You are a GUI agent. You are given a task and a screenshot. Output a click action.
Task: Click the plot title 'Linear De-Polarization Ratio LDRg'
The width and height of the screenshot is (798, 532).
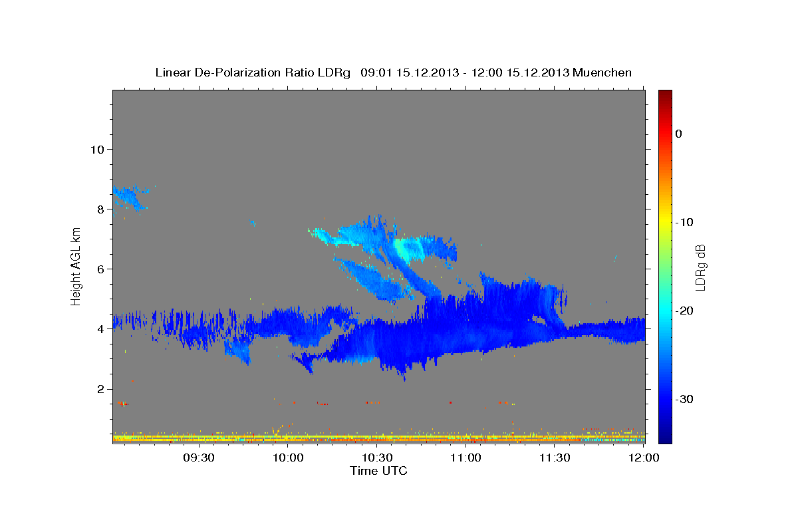point(252,72)
